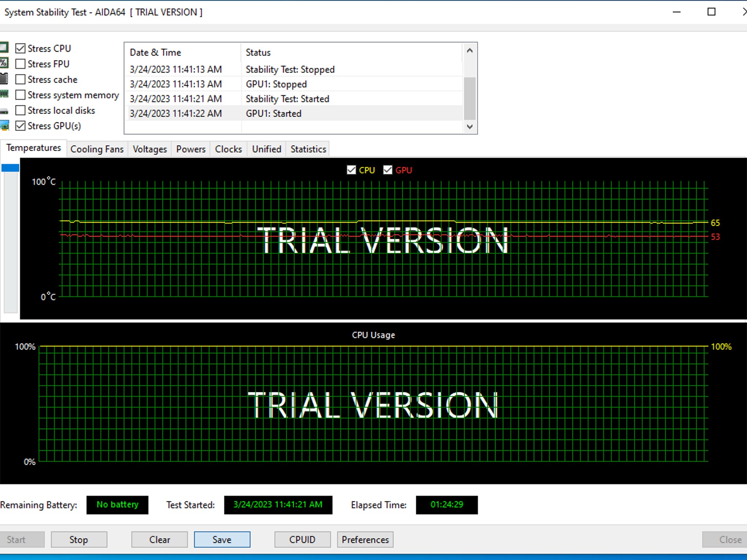The width and height of the screenshot is (747, 560).
Task: Show the Unified tab
Action: coord(267,149)
